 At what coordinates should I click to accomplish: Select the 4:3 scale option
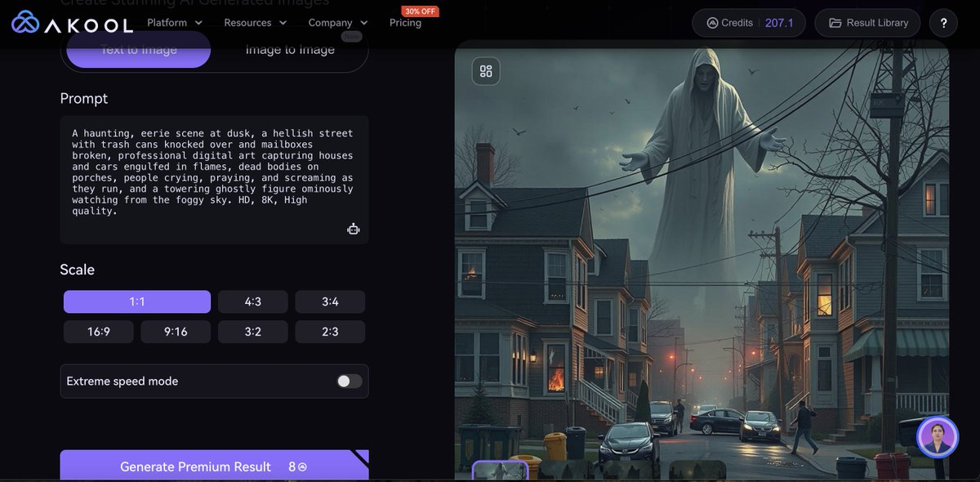click(253, 301)
